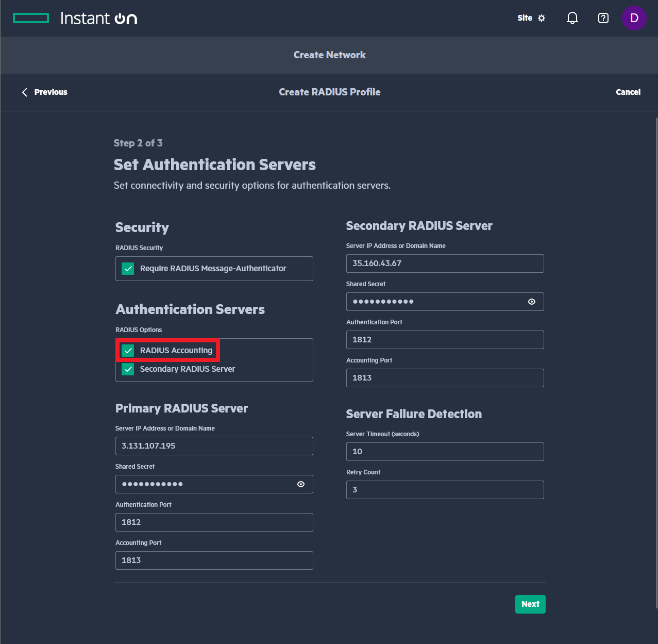Edit Secondary Accounting Port field
658x644 pixels.
[445, 378]
